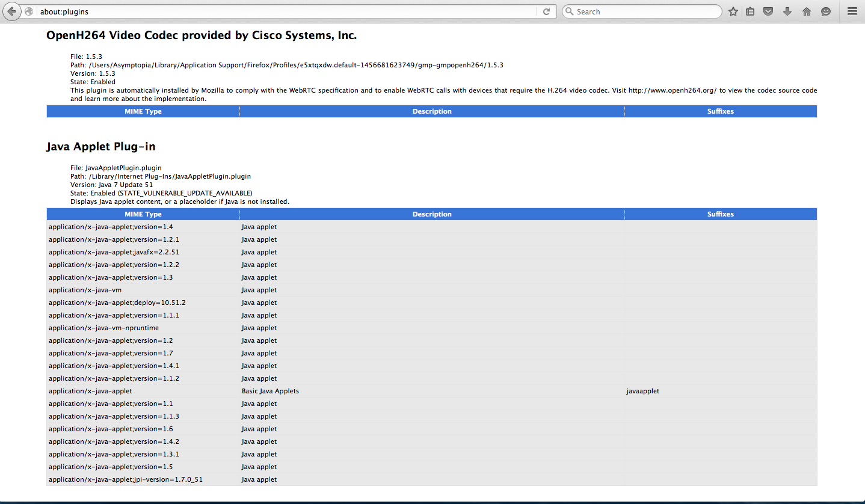Click 'Java applet' description in x-java-vm row
This screenshot has width=865, height=504.
pos(432,290)
